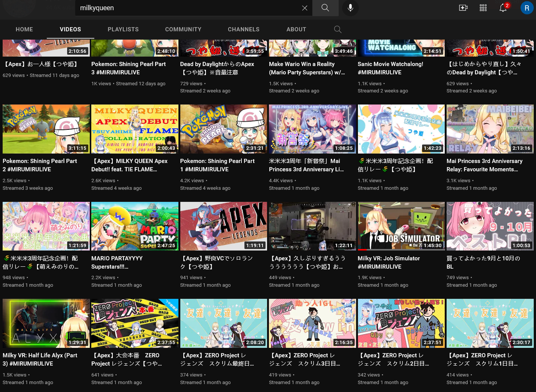Play the Job Simulator 1:45:30 thumbnail

tap(401, 226)
